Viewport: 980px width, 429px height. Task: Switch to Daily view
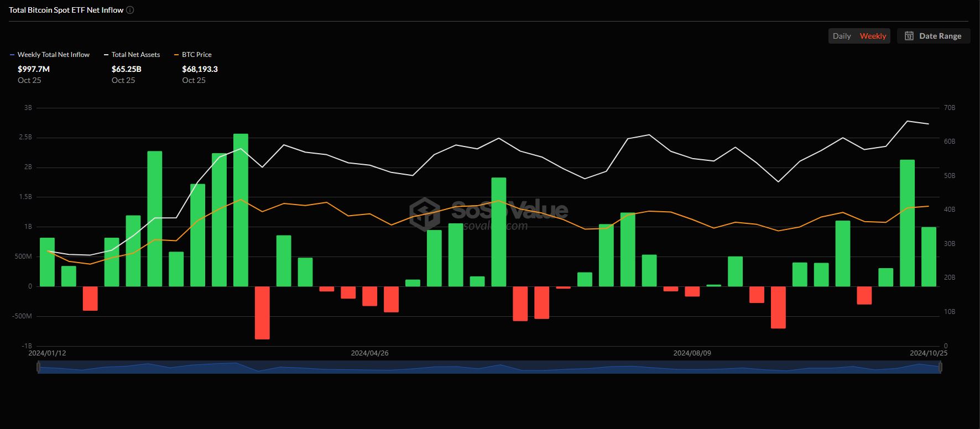842,36
